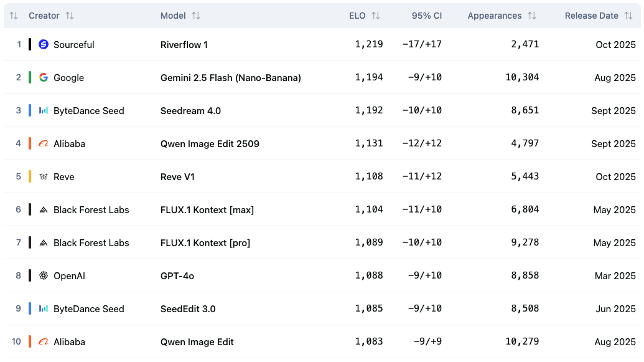Click the Model column header
644x362 pixels.
173,16
